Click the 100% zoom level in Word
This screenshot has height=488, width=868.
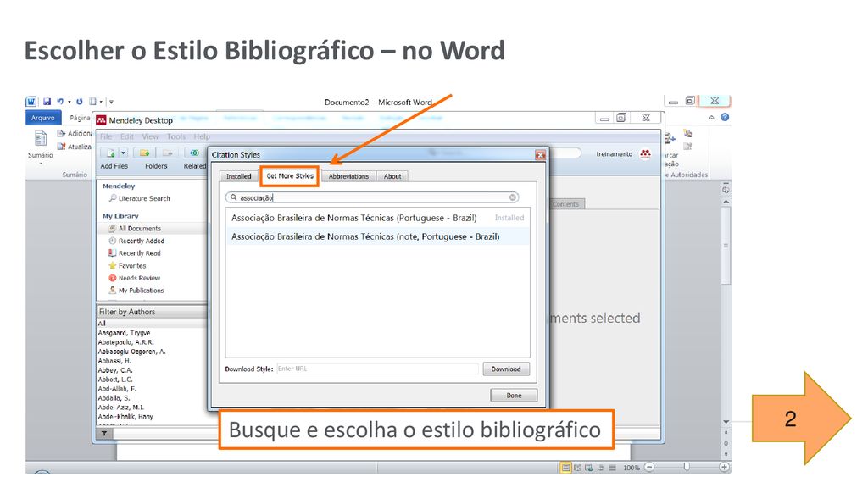coord(631,468)
